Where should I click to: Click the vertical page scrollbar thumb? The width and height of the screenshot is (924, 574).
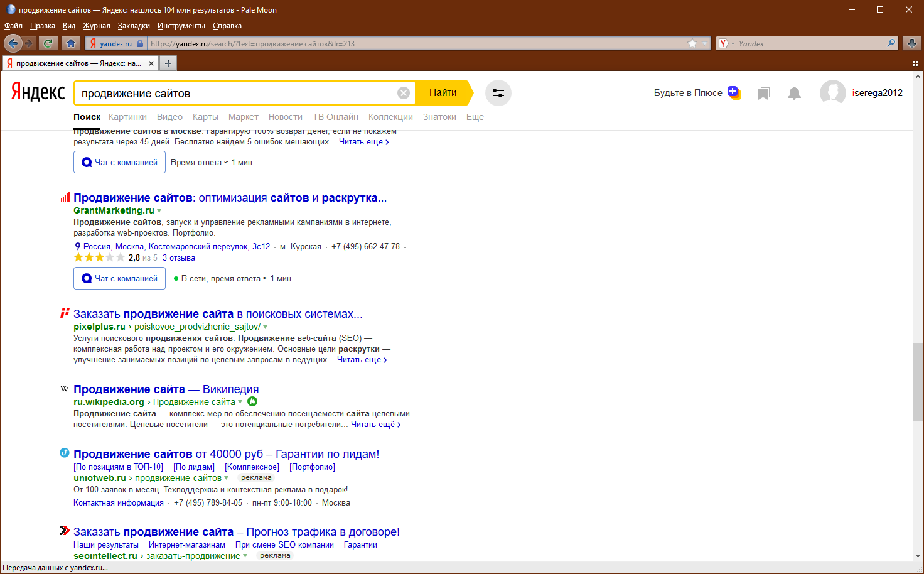tap(918, 382)
